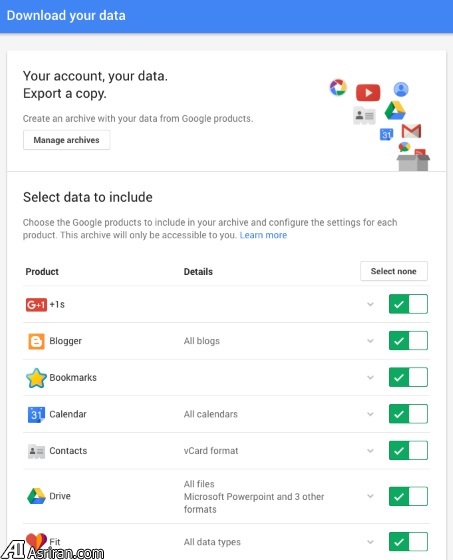Click the Select none button
Screen dimensions: 453x560
pos(394,271)
